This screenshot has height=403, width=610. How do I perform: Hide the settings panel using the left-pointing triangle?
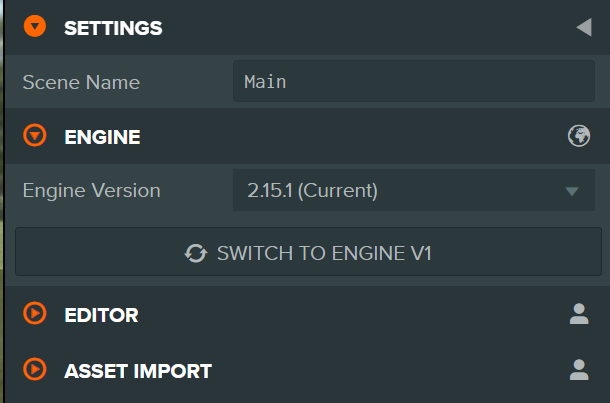pos(584,28)
